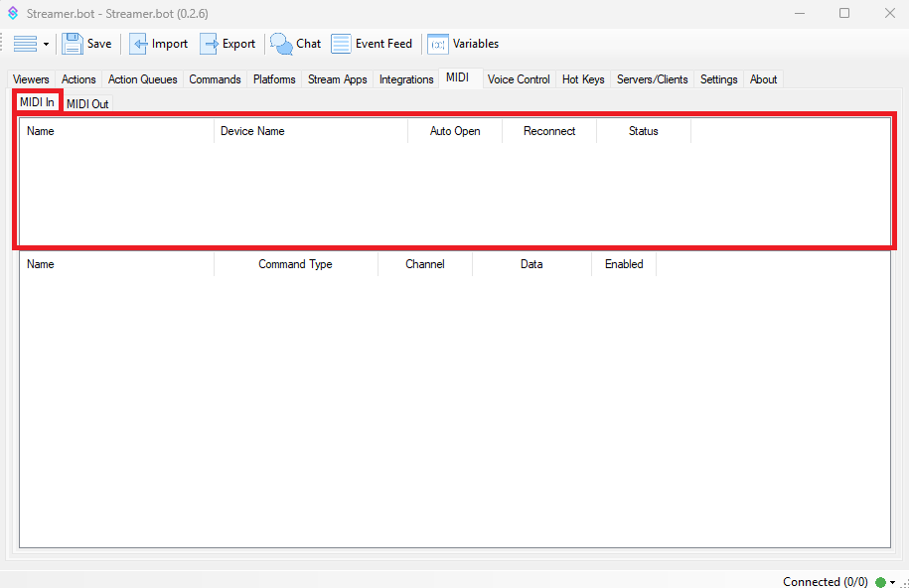This screenshot has width=909, height=588.
Task: Open the Servers/Clients tab
Action: (652, 79)
